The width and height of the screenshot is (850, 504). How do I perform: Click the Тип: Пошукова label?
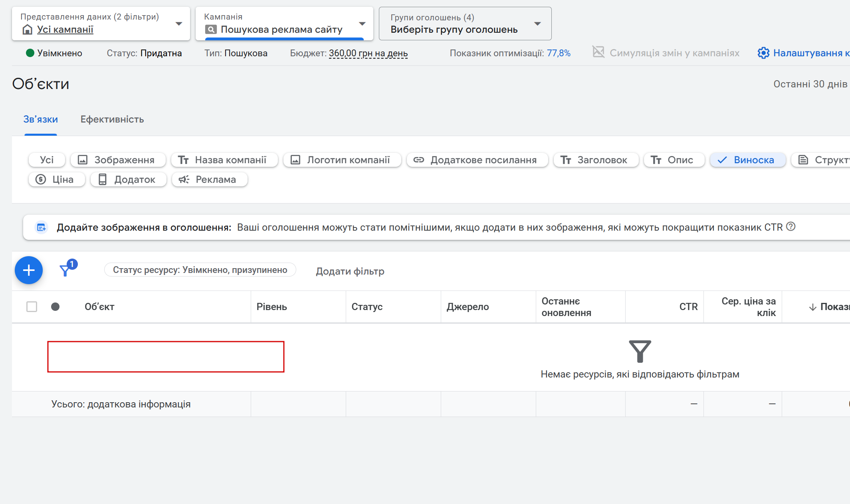click(236, 53)
